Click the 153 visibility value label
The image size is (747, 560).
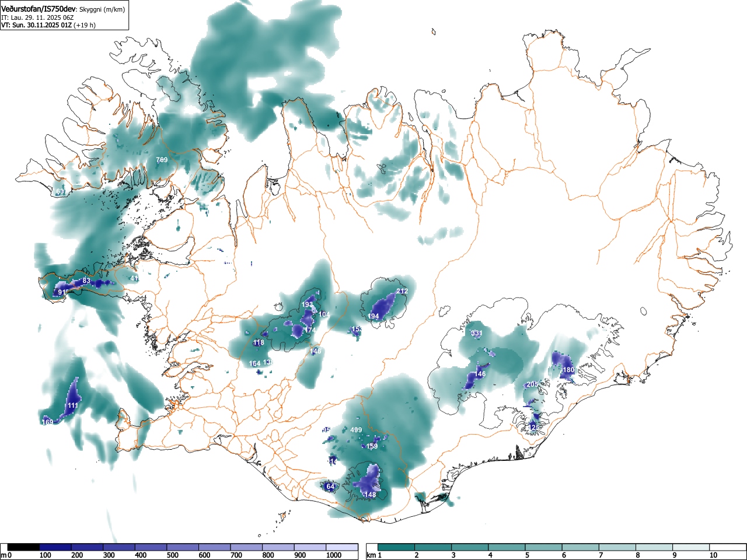pos(357,330)
